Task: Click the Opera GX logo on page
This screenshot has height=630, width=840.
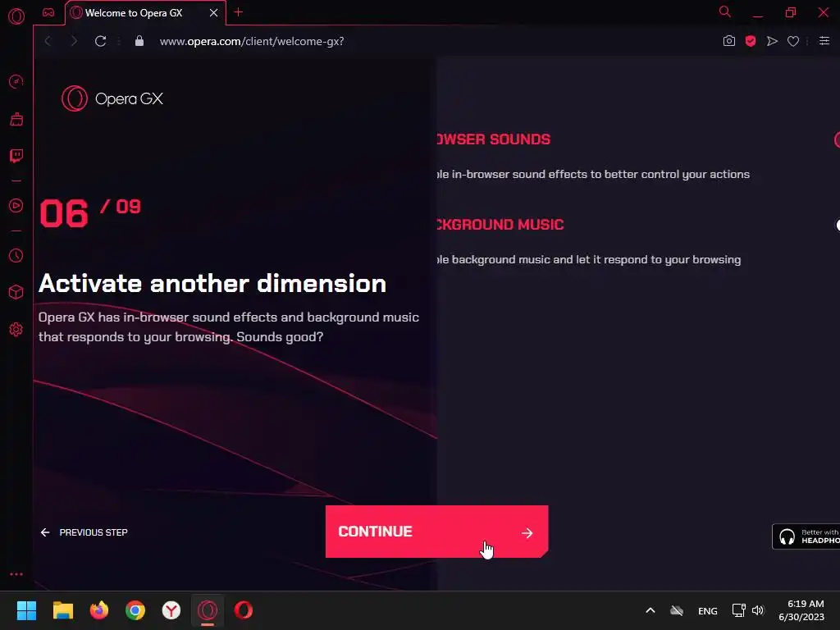Action: pyautogui.click(x=112, y=98)
